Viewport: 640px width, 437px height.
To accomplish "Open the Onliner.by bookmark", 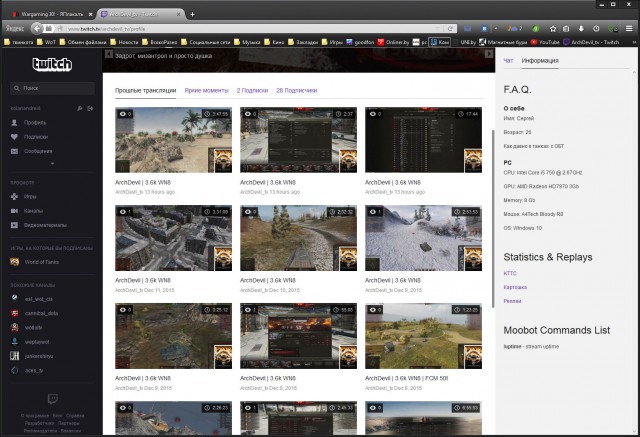I will tap(393, 42).
